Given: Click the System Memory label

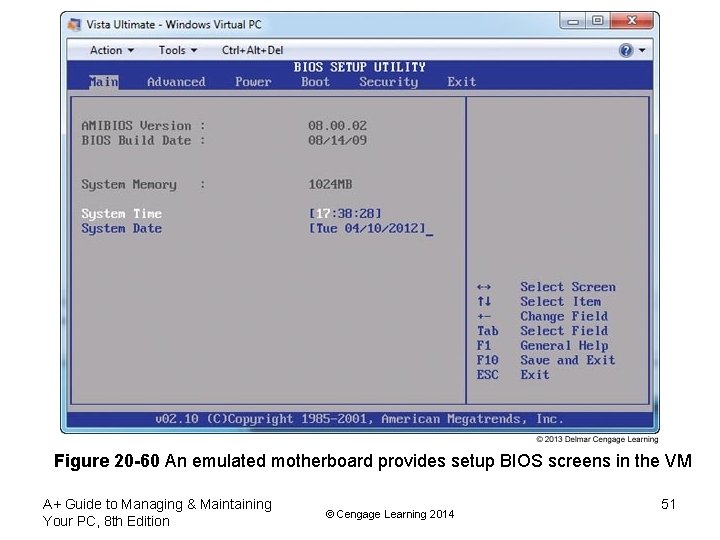Looking at the screenshot, I should 143,185.
